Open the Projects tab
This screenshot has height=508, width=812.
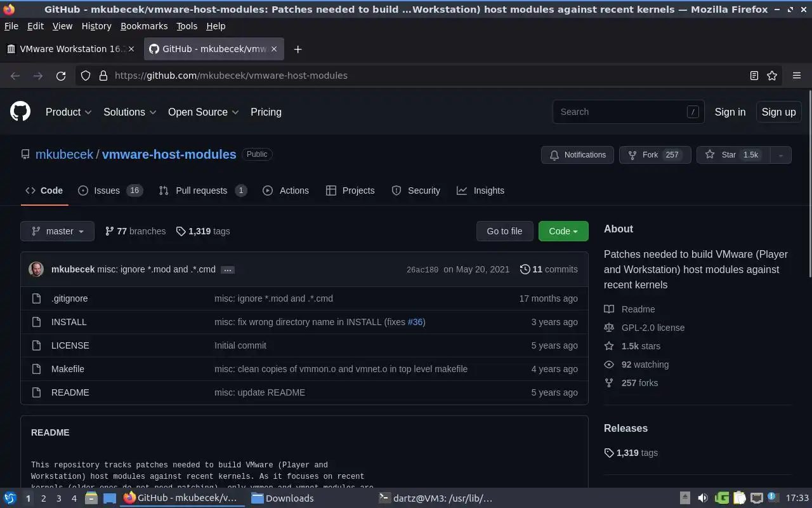tap(350, 190)
